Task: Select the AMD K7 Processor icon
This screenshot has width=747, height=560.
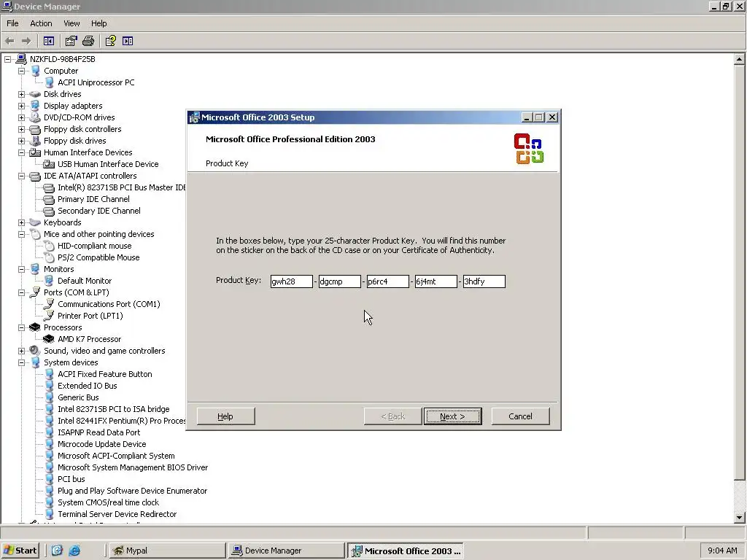Action: point(49,339)
